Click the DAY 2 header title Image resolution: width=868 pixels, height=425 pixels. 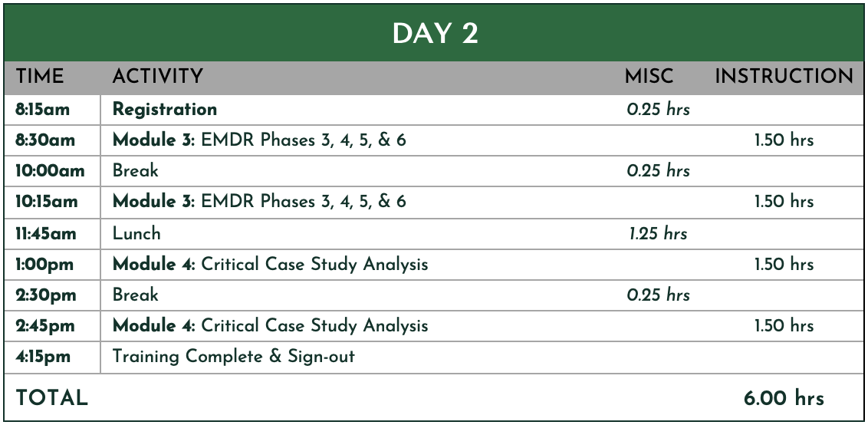click(435, 34)
